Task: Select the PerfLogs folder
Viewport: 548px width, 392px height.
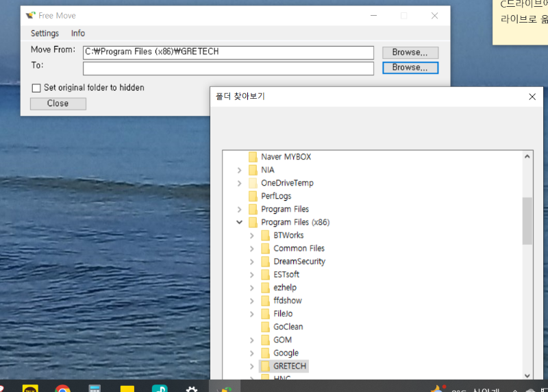Action: (x=276, y=196)
